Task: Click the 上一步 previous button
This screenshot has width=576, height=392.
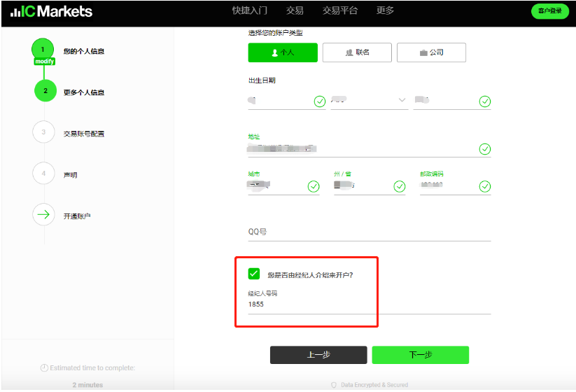Action: 318,355
